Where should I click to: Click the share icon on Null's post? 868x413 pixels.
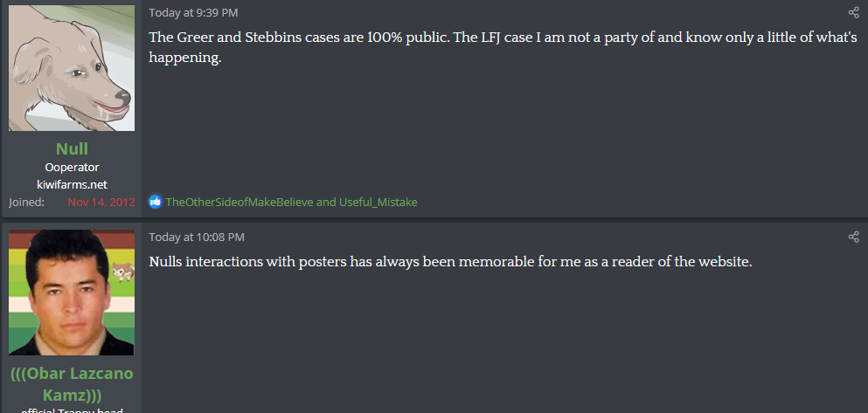pos(854,13)
